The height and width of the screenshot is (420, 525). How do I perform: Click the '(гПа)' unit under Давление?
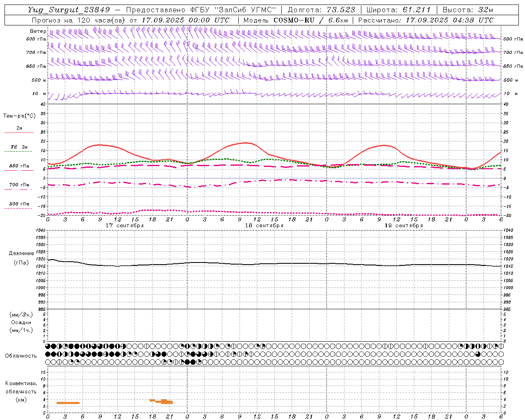pos(21,262)
